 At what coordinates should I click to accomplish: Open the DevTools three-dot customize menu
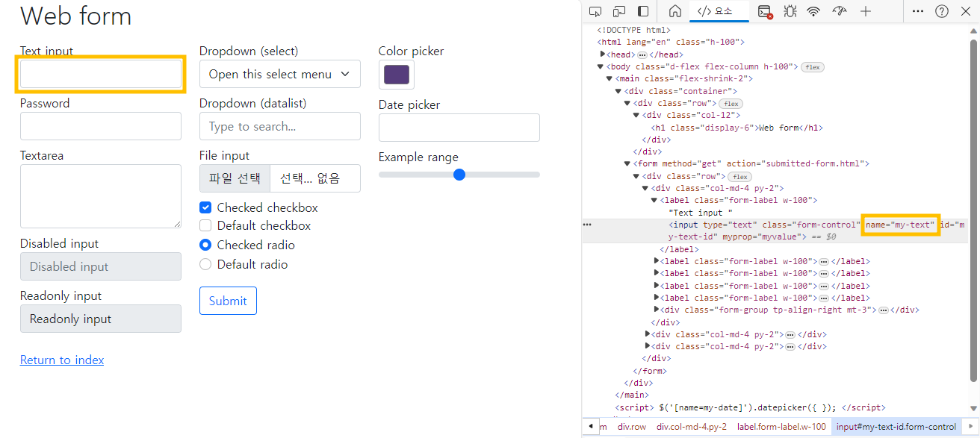pyautogui.click(x=918, y=11)
